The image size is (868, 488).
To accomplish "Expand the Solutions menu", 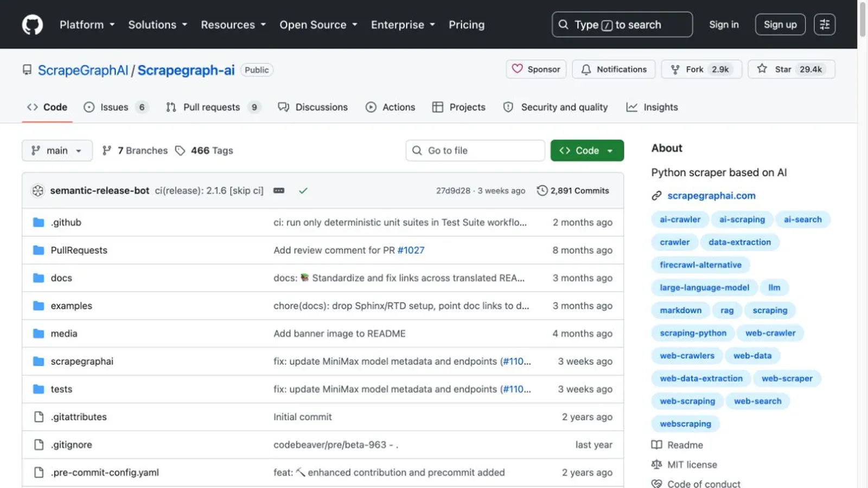I will [x=157, y=24].
